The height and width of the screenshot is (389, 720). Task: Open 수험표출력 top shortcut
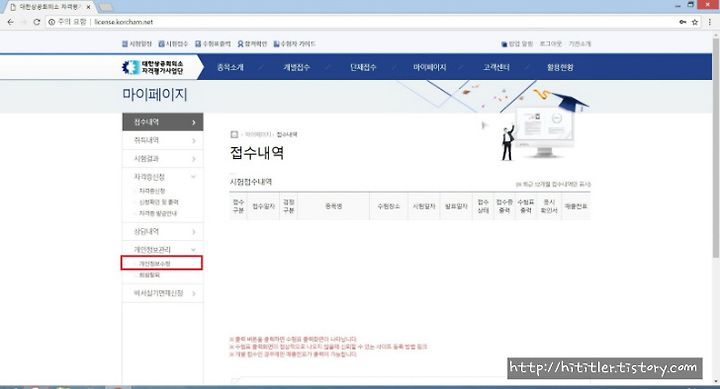[x=213, y=44]
